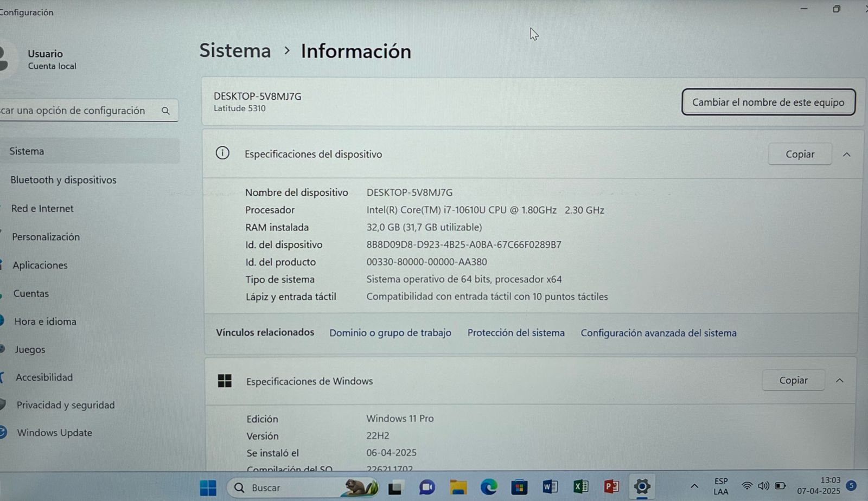The image size is (868, 501).
Task: Select the processor value i7-10610U text
Action: pyautogui.click(x=485, y=210)
